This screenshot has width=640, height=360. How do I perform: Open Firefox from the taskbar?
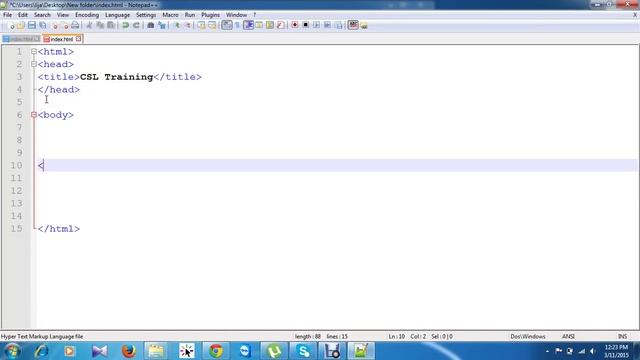(x=129, y=351)
